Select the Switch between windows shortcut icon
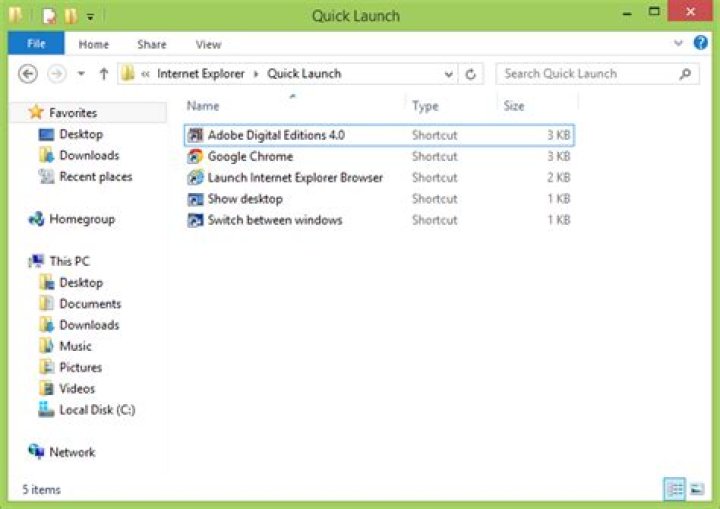The image size is (720, 509). coord(195,220)
